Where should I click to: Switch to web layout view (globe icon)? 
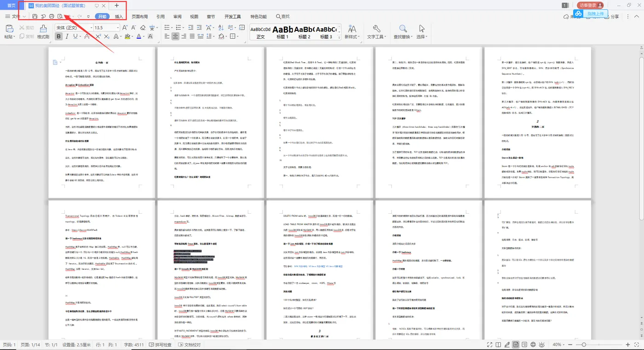point(533,344)
